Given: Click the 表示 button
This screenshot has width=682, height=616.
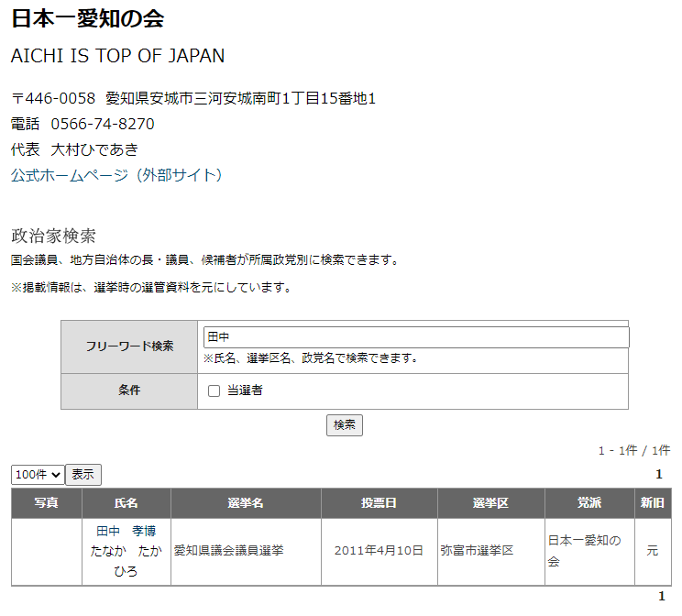Looking at the screenshot, I should click(x=83, y=475).
